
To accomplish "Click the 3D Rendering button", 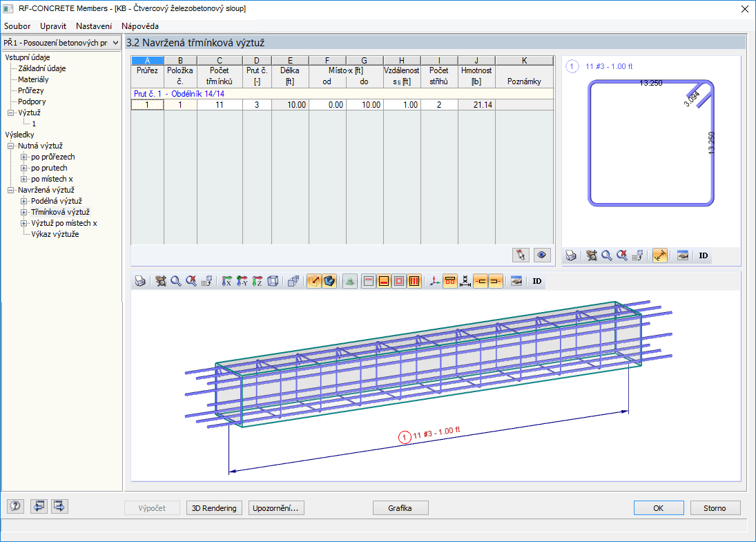I will tap(214, 507).
